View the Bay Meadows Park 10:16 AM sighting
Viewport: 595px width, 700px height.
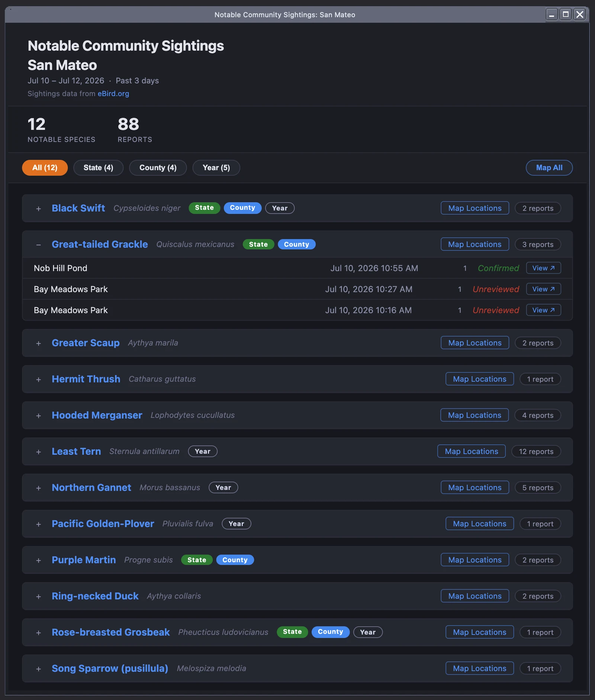[x=543, y=310]
